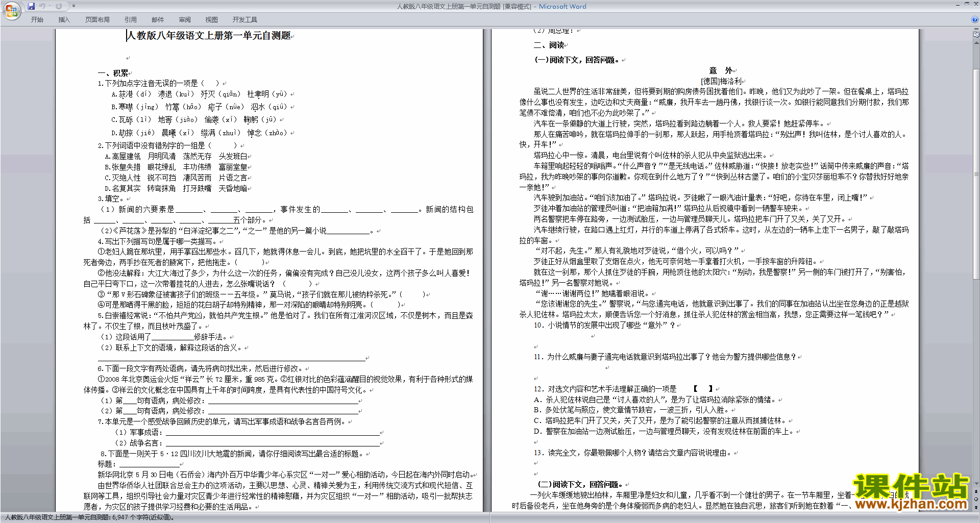
Task: Open the 视图 ribbon tab
Action: (211, 20)
